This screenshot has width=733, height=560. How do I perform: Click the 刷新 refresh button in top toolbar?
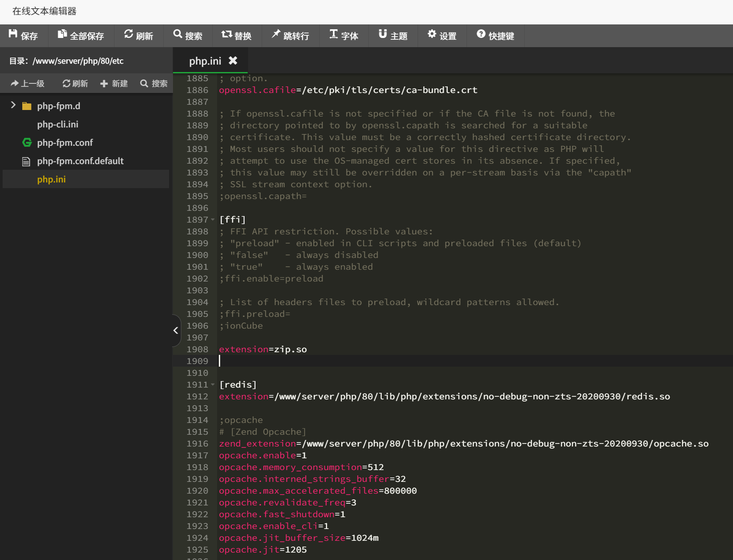point(138,36)
